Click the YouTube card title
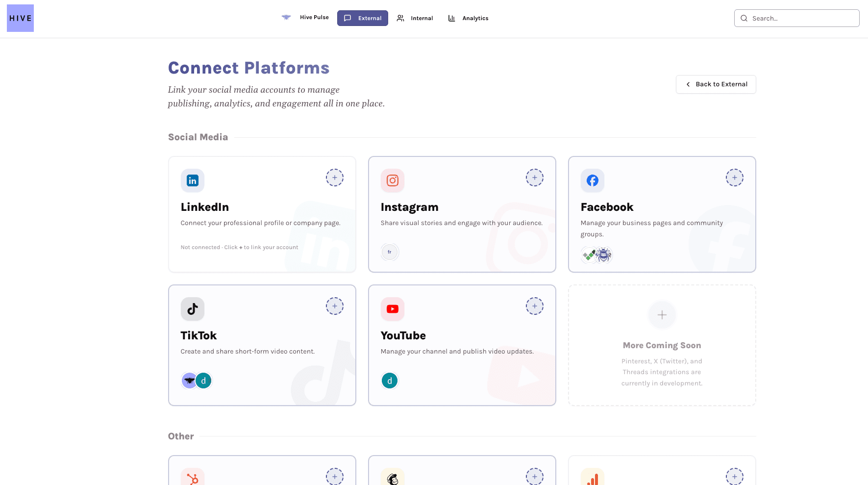Screen dimensions: 868x485 403,335
